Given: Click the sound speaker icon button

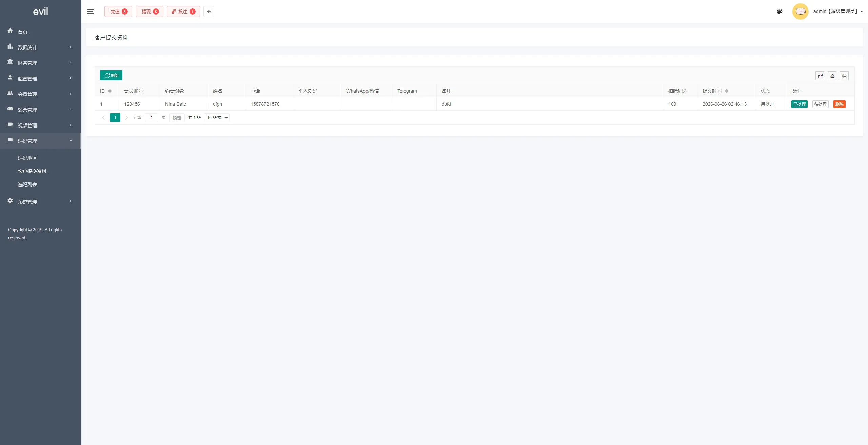Looking at the screenshot, I should pyautogui.click(x=209, y=12).
